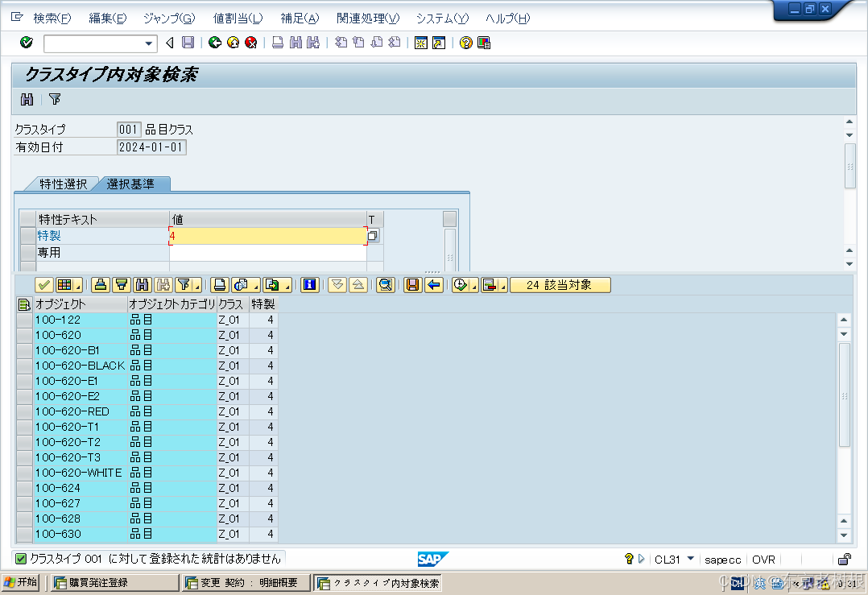Click the 特製 value field containing 4
868x595 pixels.
pos(266,234)
